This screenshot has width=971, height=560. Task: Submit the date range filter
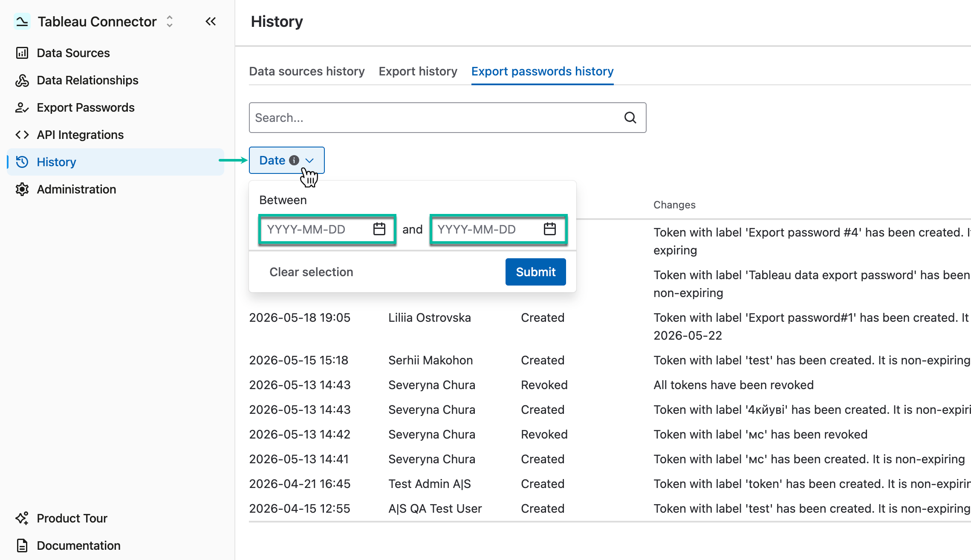point(536,272)
